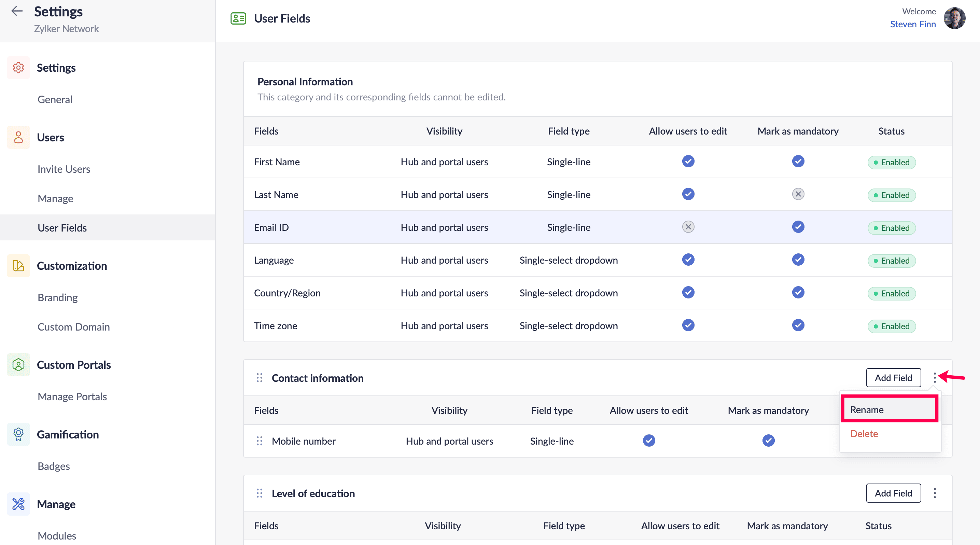Click the back arrow next to Settings
Image resolution: width=980 pixels, height=545 pixels.
[17, 11]
